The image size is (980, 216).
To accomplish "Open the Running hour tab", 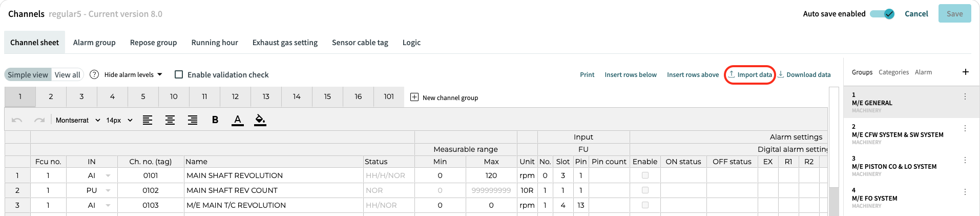I will 215,43.
